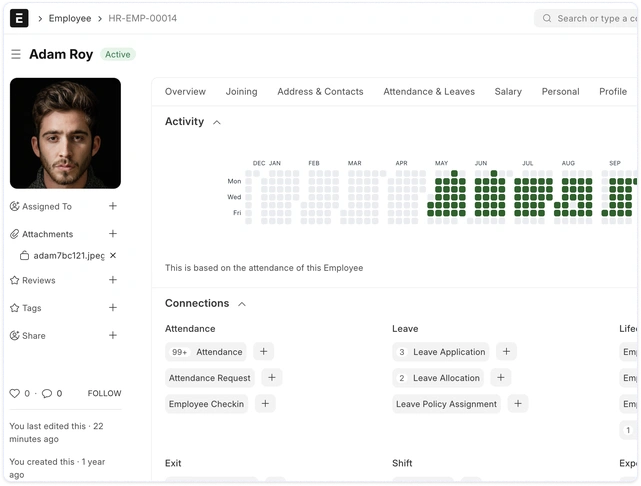The height and width of the screenshot is (486, 641).
Task: Create new Leave Application plus button
Action: click(x=506, y=352)
